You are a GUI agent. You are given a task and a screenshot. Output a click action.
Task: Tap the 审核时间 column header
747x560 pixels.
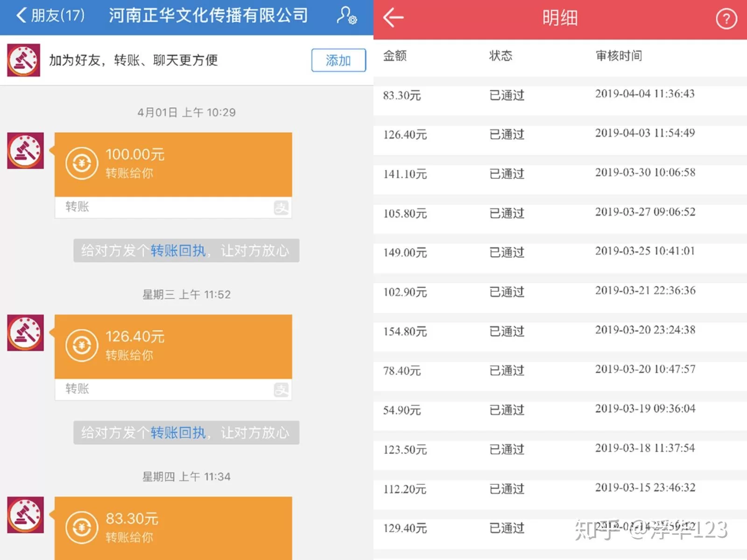click(619, 56)
